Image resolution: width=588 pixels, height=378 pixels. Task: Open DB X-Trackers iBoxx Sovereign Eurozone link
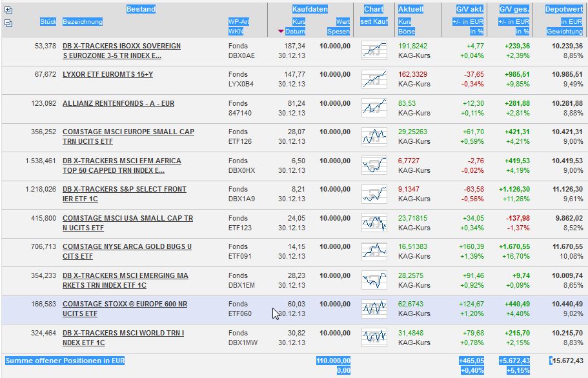121,50
